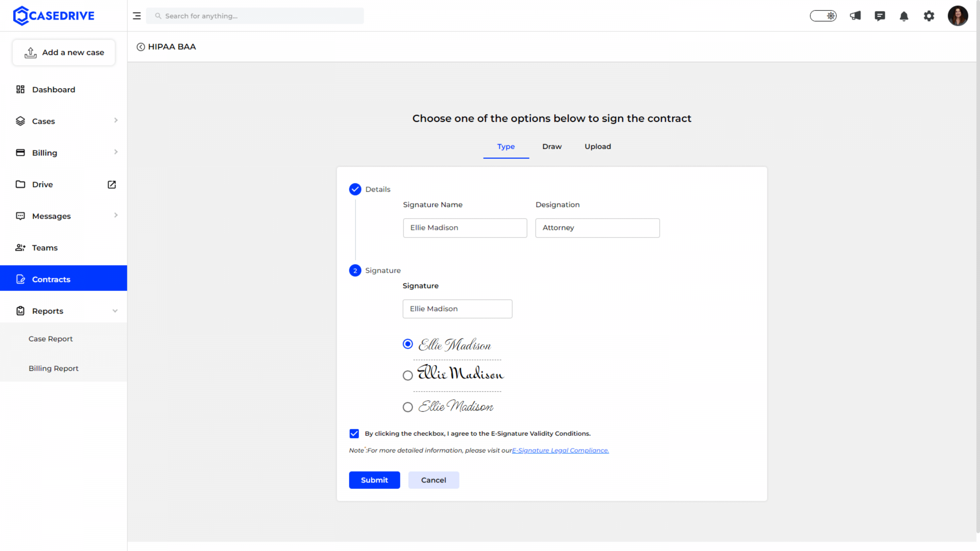Click the Signature step 2 badge
Image resolution: width=980 pixels, height=551 pixels.
pyautogui.click(x=355, y=270)
